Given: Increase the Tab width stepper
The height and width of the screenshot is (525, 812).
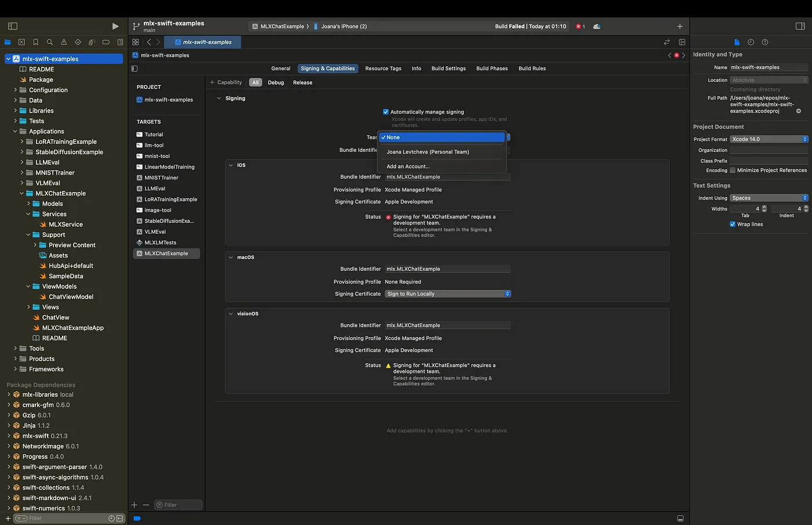Looking at the screenshot, I should coord(764,207).
